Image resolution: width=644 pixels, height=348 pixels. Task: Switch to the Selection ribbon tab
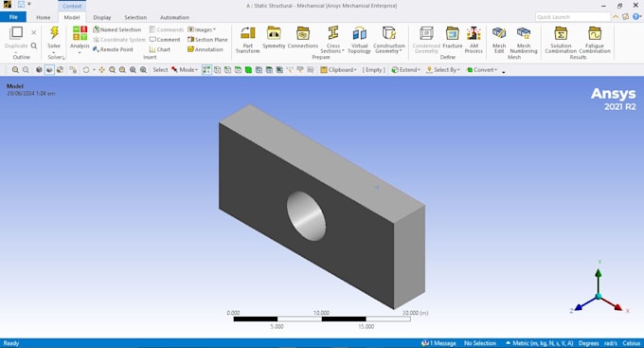point(135,17)
